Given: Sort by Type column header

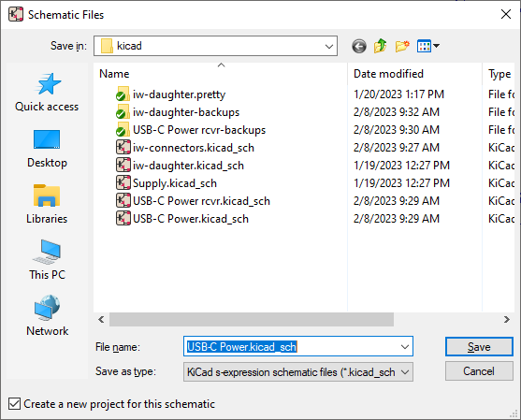Looking at the screenshot, I should (499, 74).
